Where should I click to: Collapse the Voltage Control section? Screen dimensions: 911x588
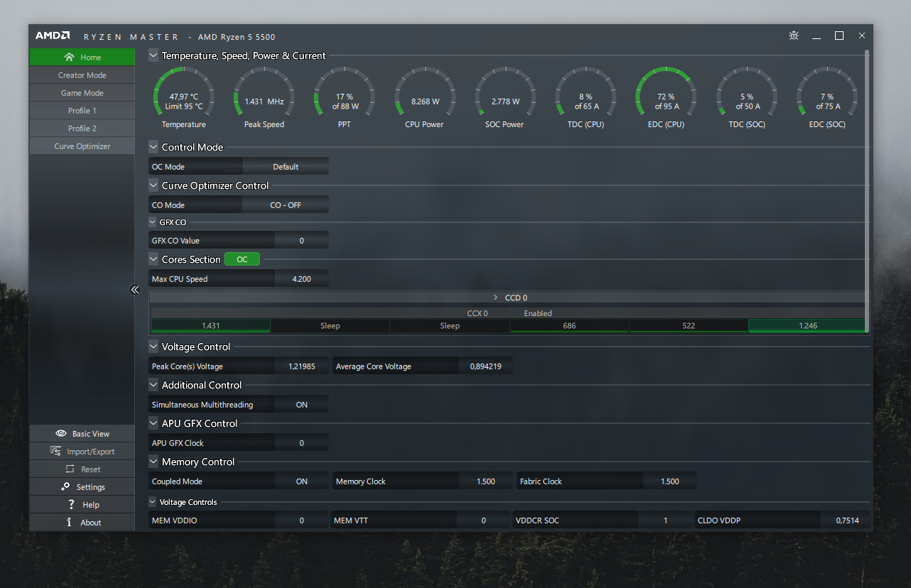tap(153, 347)
